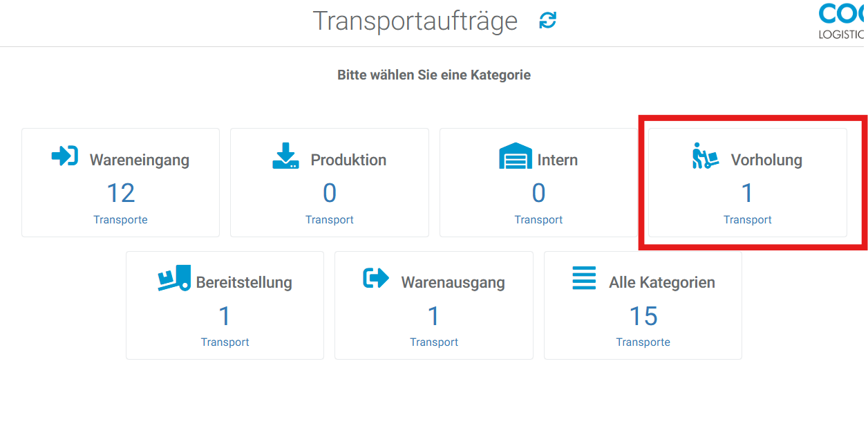Open the Bereitstellung category label
Screen dimensions: 868x433
point(244,282)
